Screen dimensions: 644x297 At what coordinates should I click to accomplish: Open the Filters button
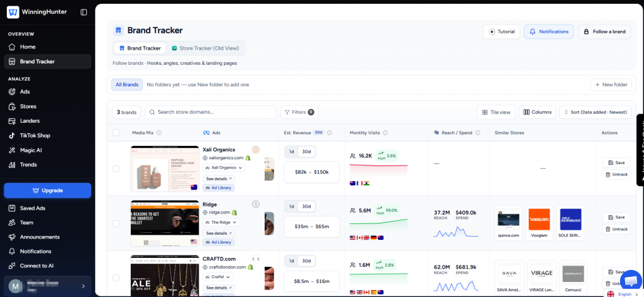pos(299,112)
